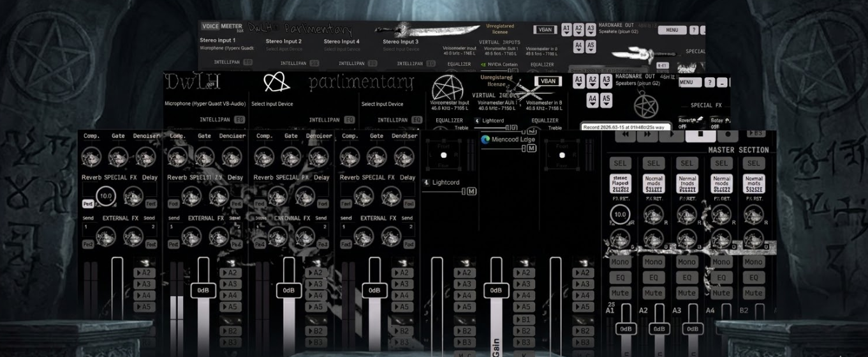Click the record filename field starting with Record
The width and height of the screenshot is (868, 357).
(x=626, y=127)
